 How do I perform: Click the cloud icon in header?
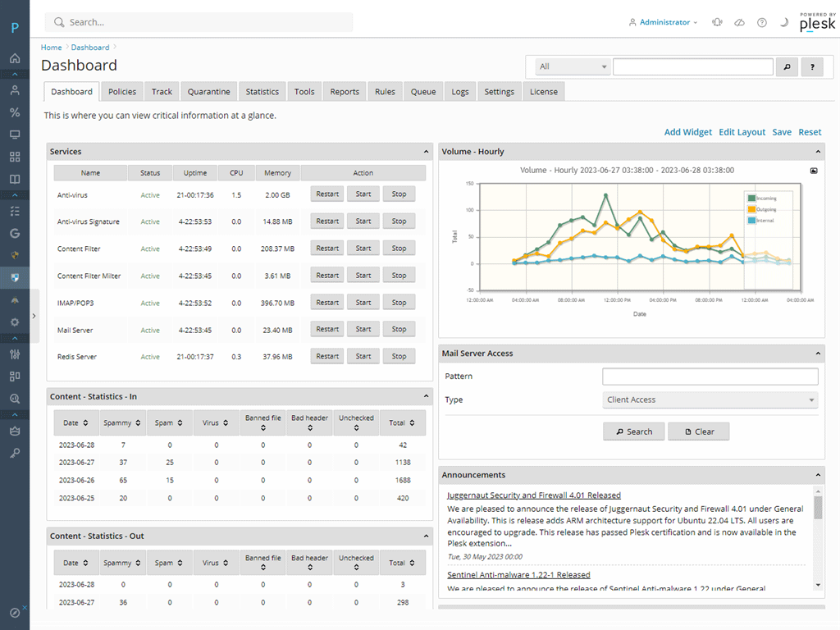tap(739, 22)
